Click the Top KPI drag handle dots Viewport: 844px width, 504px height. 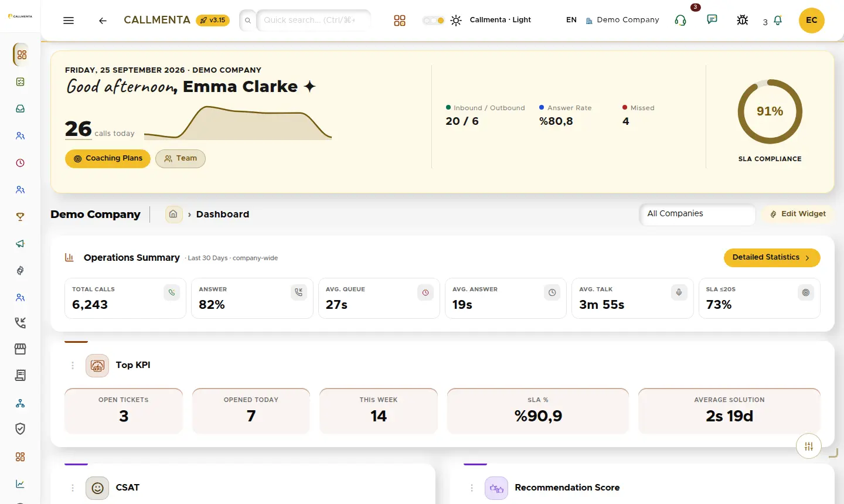point(73,366)
